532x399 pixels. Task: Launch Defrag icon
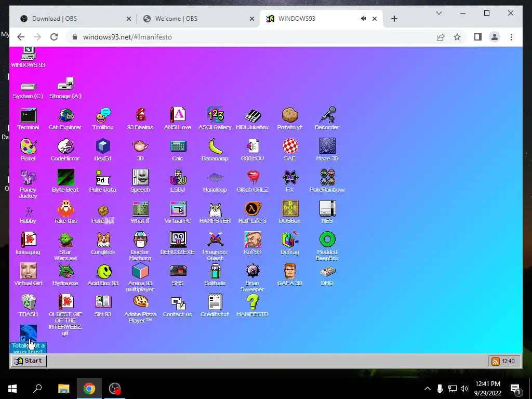point(290,243)
